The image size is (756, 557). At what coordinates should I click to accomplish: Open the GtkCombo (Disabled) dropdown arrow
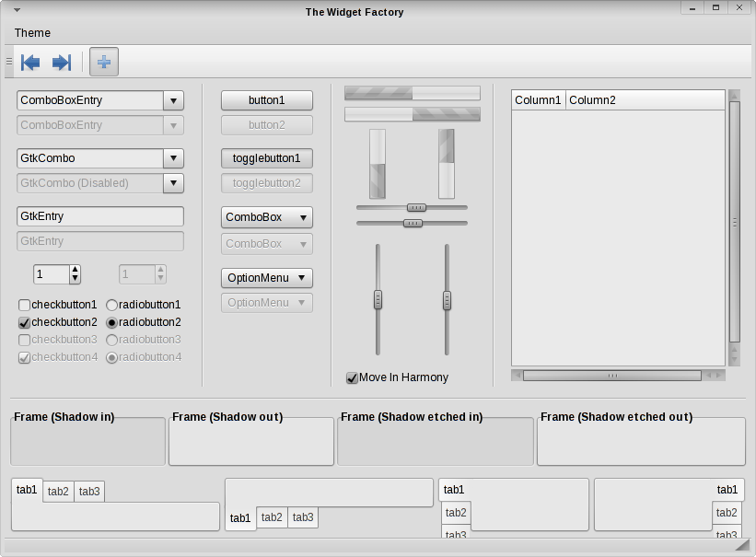tap(173, 183)
